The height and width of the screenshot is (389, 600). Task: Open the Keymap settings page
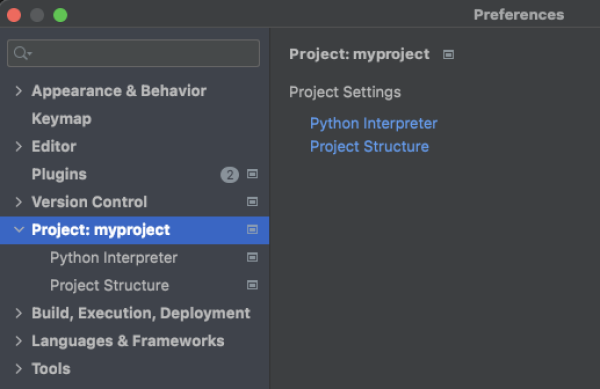[62, 119]
